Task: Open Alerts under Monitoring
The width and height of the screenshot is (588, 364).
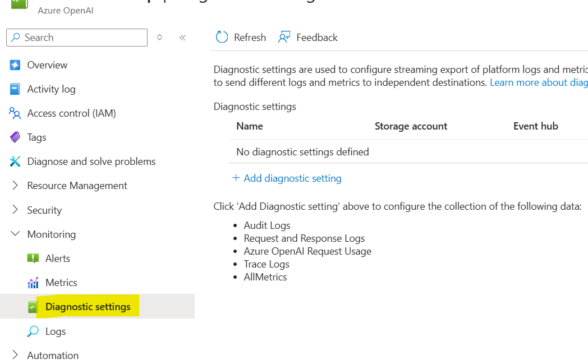Action: (58, 259)
